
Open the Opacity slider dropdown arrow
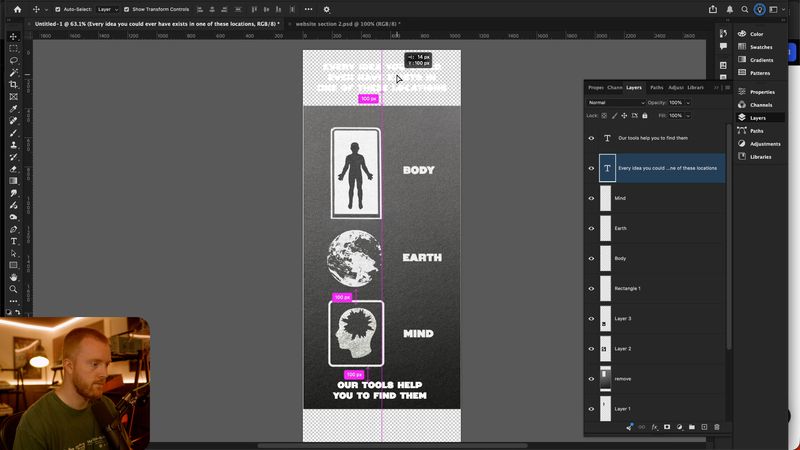click(688, 103)
